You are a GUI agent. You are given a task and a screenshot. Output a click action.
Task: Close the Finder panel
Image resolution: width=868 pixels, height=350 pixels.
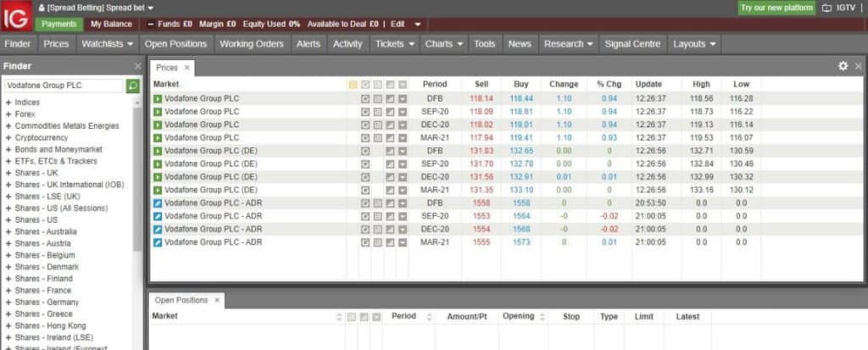coord(138,66)
